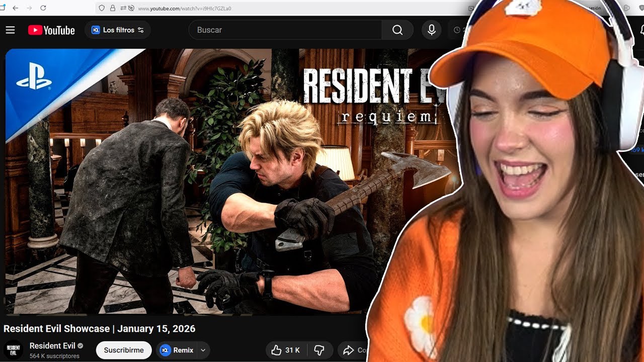Reload the page with the refresh icon

pos(43,8)
